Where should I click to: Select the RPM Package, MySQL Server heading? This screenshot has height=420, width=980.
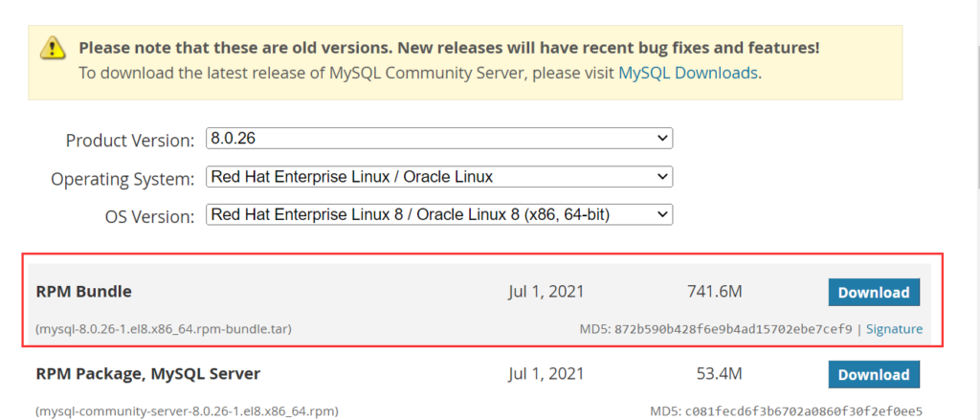148,374
